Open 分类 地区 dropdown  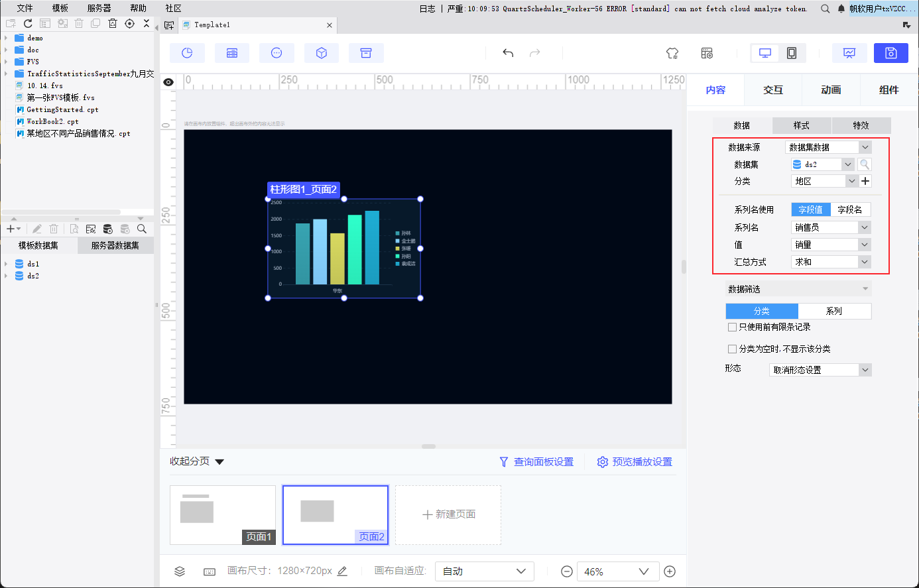point(825,181)
